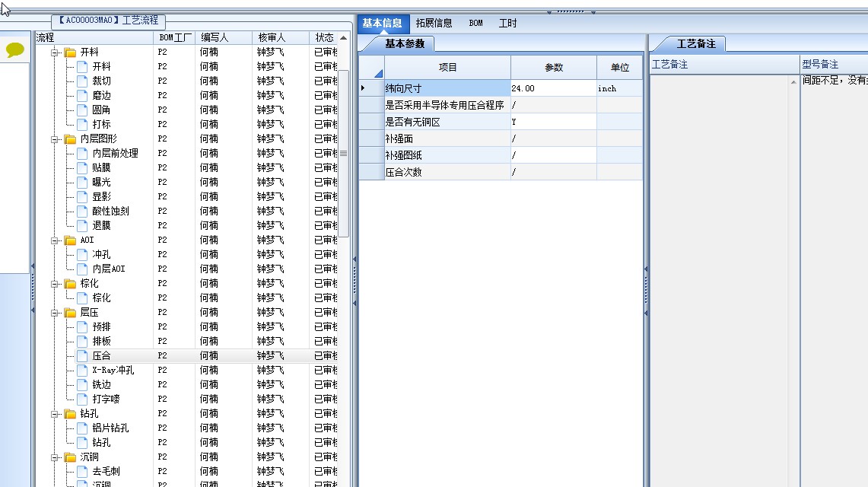The width and height of the screenshot is (868, 487).
Task: Click the 【AC00003MA0】工艺流程 tab
Action: 109,21
